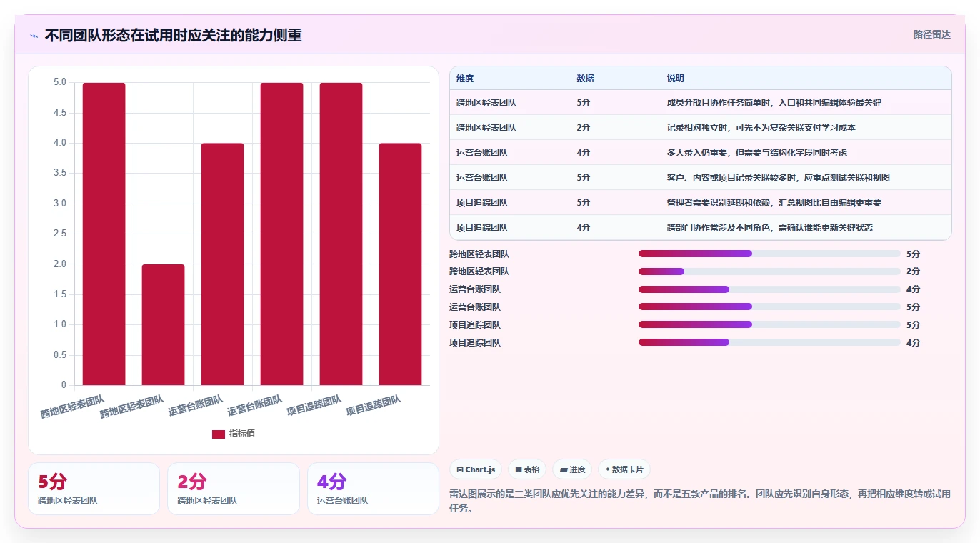This screenshot has width=980, height=543.
Task: Click the 跨地区轻表团队 progress bar scored 2分
Action: point(769,271)
